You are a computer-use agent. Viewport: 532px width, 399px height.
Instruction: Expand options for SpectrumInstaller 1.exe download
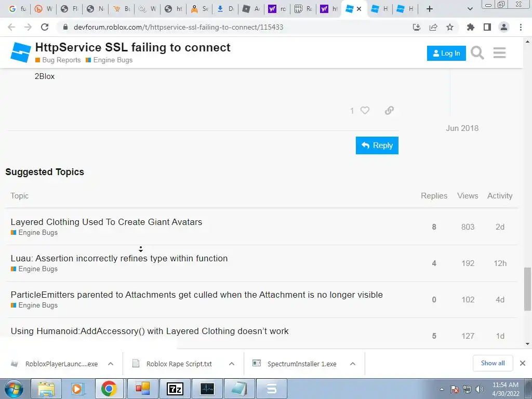coord(353,364)
